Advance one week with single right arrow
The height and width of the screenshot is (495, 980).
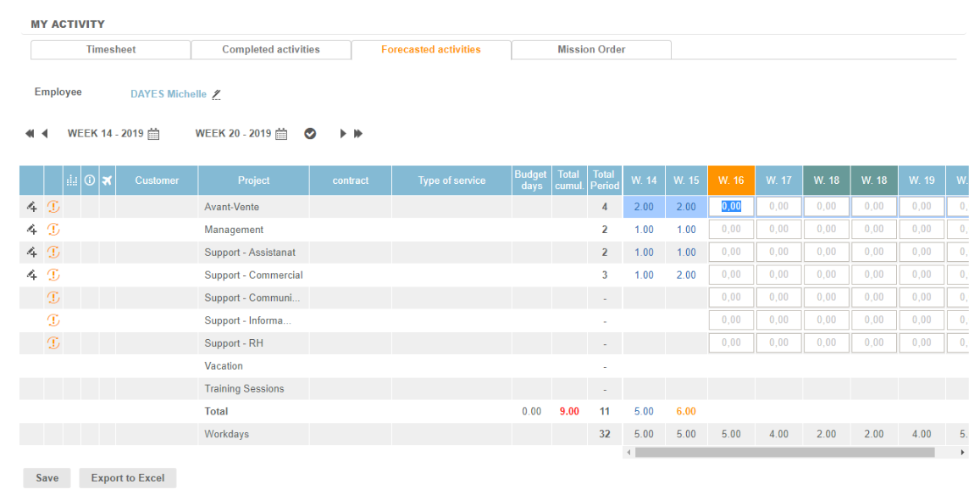point(343,134)
